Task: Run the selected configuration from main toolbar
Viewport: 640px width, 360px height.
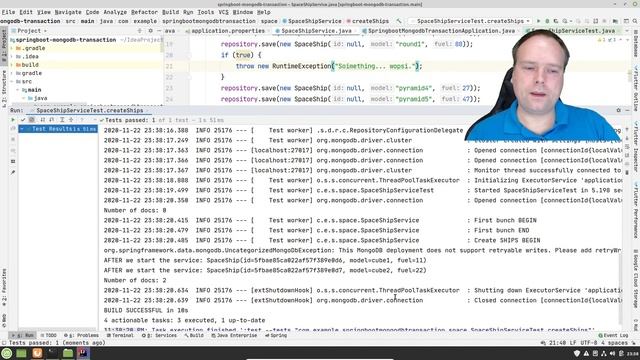Action: 538,21
